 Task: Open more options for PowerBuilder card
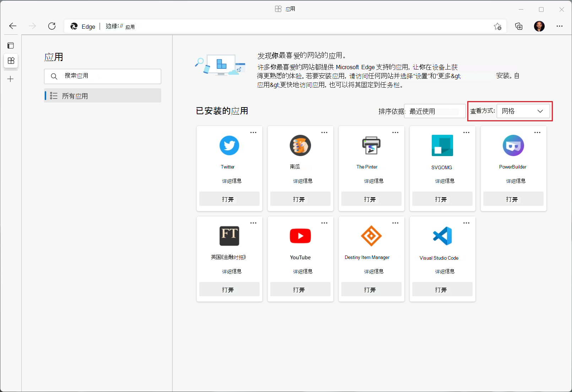tap(538, 133)
